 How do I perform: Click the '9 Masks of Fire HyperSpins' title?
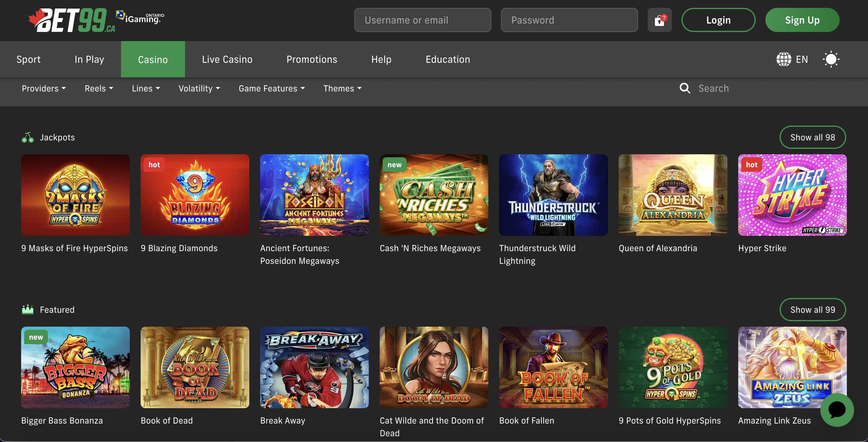tap(75, 248)
